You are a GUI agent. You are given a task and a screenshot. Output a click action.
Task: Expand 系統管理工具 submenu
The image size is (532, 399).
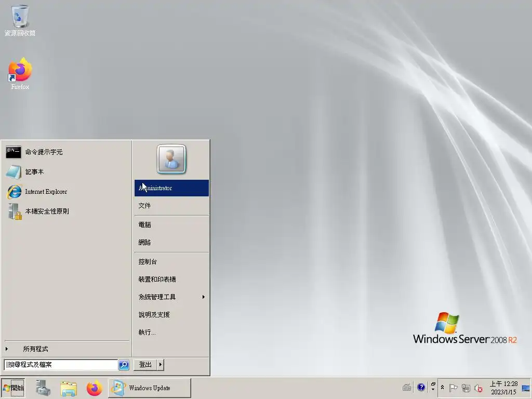tap(171, 297)
